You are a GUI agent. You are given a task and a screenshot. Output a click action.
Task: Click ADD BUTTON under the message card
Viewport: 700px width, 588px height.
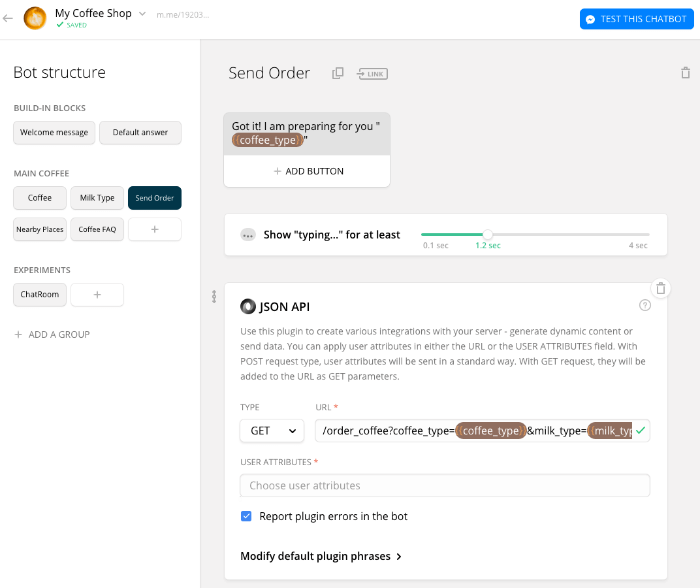[x=307, y=171]
